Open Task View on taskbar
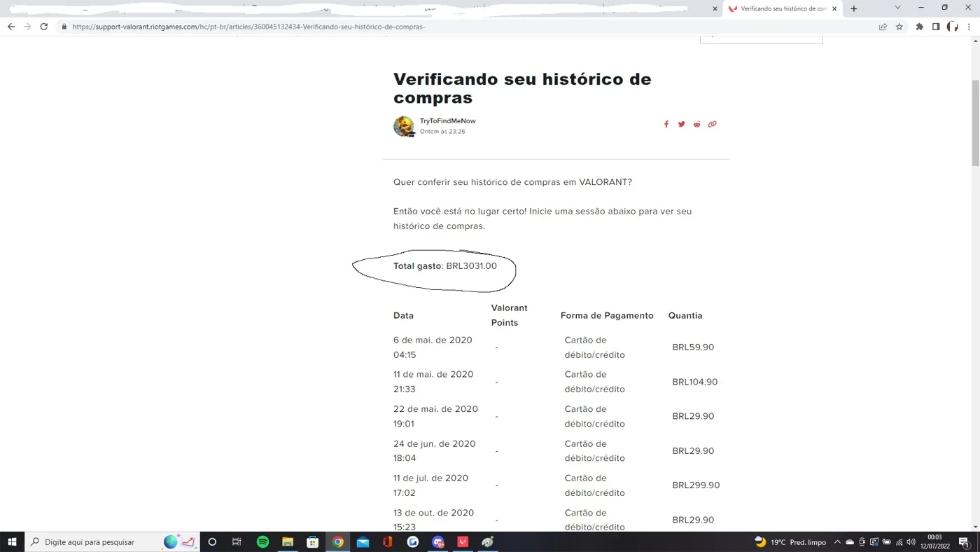This screenshot has height=552, width=980. (x=237, y=541)
